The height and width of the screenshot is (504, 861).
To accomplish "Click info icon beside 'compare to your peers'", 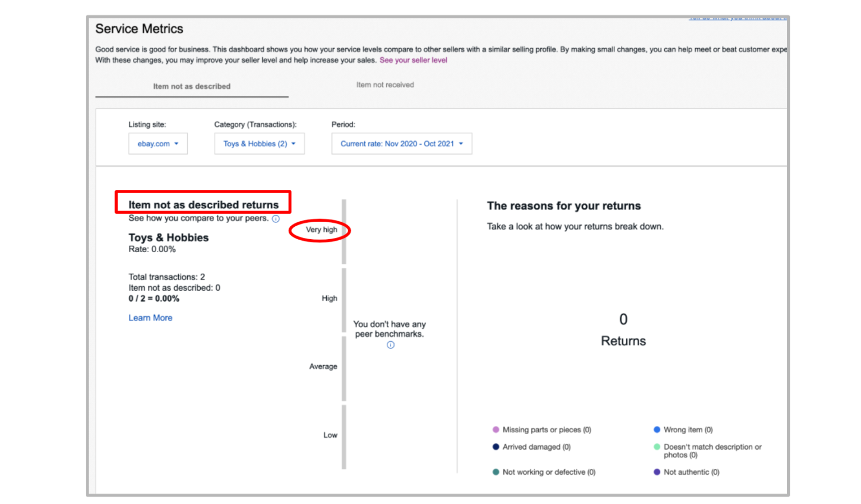I will [276, 219].
